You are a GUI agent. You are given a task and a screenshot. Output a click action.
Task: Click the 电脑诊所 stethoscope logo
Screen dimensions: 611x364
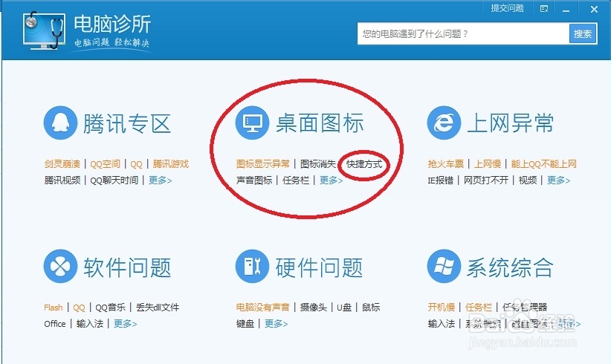tap(44, 30)
